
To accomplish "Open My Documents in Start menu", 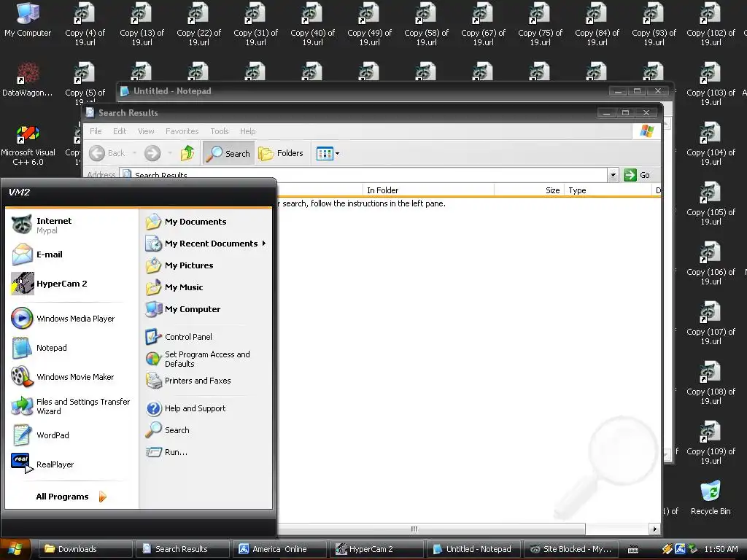I will (x=206, y=222).
